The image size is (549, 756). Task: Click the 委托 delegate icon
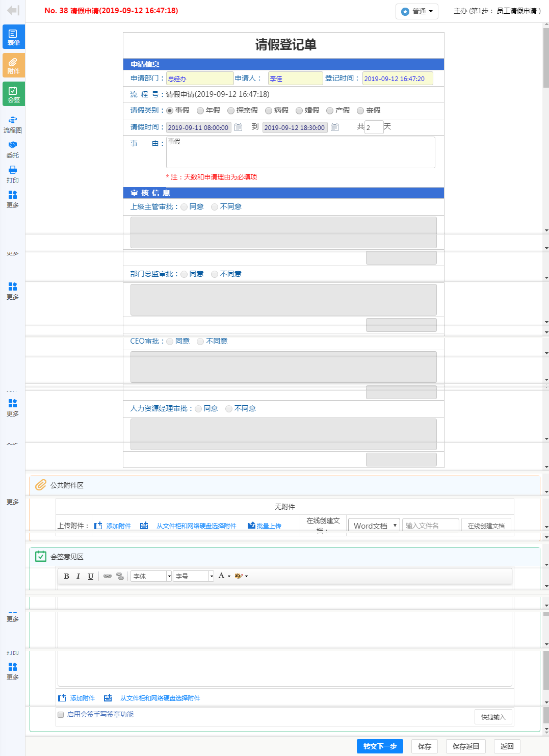tap(13, 149)
